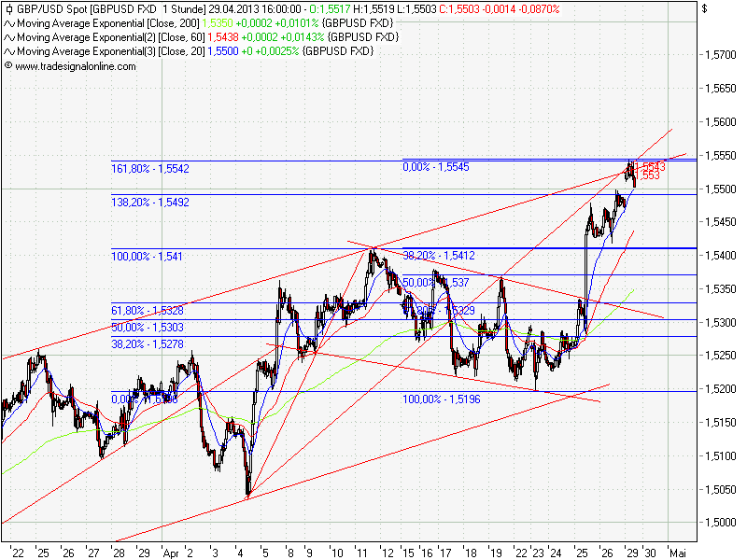Click the dollar sign above the price axis

704,9
